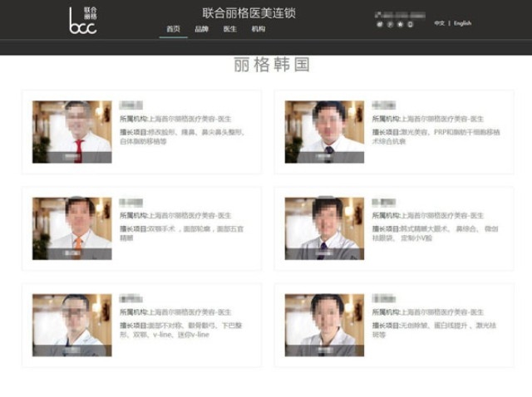Click the 所属机构 line in the 韩式精雕大眼术 card
This screenshot has width=532, height=397.
point(428,216)
